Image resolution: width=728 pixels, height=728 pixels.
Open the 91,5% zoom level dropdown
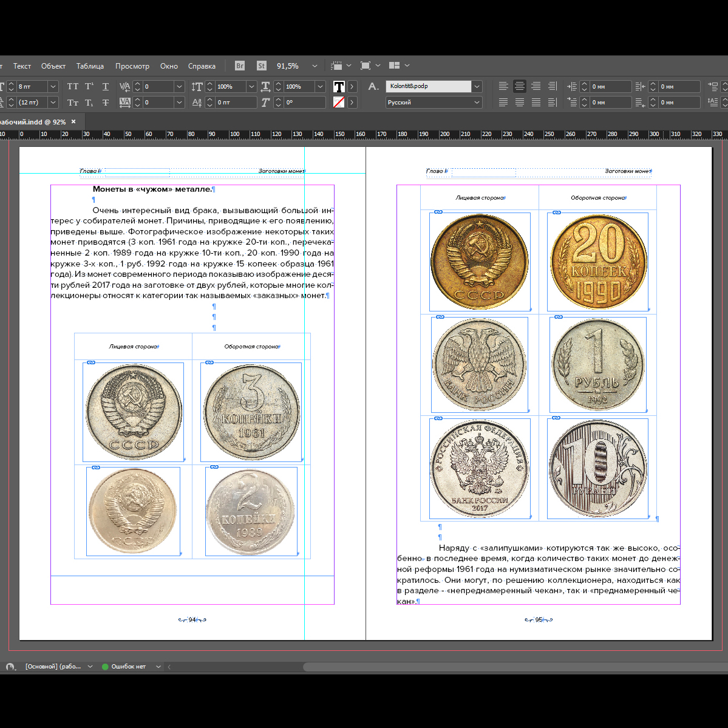pyautogui.click(x=315, y=66)
